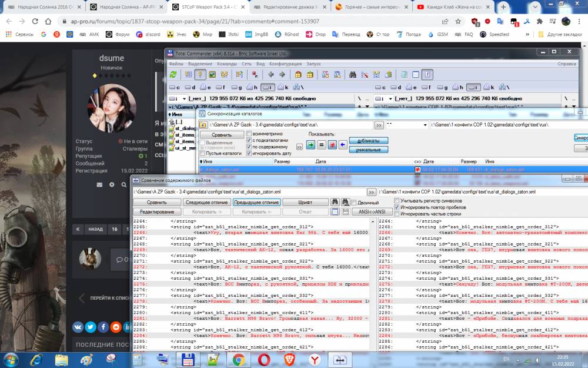
Task: Toggle the equal files filter button
Action: pos(321,144)
